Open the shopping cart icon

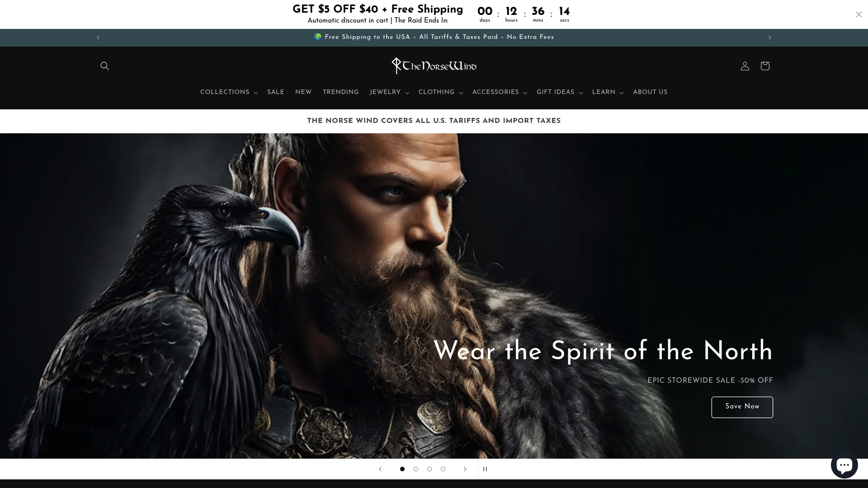tap(764, 66)
